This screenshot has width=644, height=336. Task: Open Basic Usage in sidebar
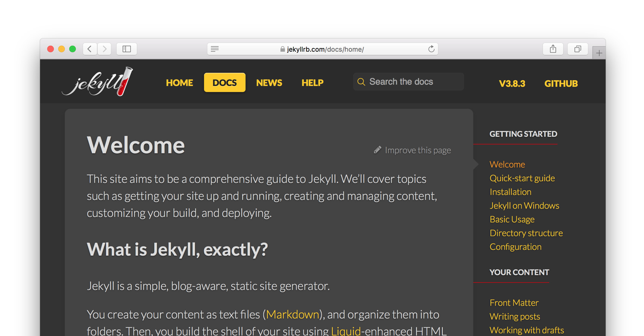point(512,219)
